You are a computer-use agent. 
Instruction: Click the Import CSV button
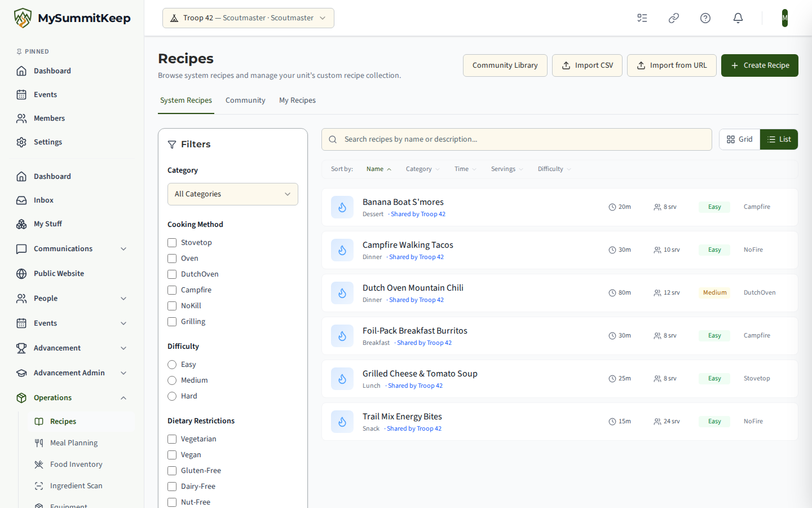tap(587, 65)
